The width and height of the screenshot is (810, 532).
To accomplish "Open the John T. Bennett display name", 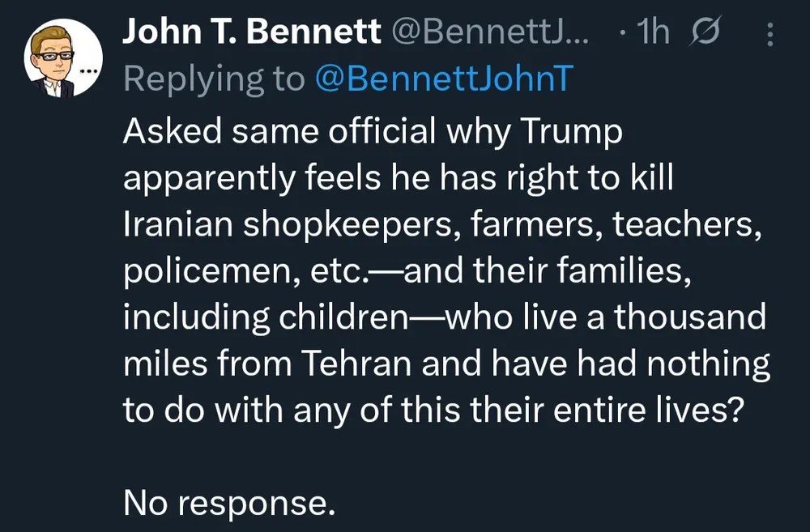I will [x=252, y=32].
